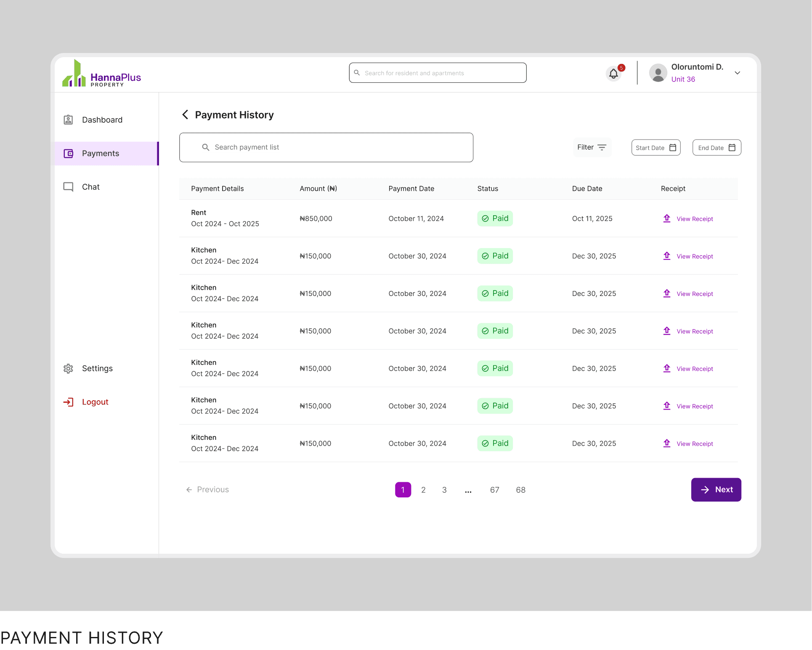The image size is (812, 650).
Task: Click the calendar icon in Start Date
Action: [673, 148]
